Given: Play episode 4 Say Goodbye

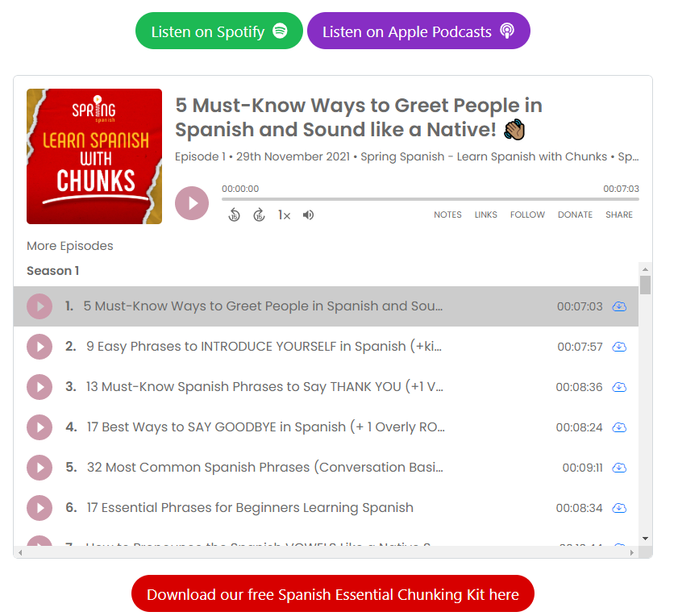Looking at the screenshot, I should (x=40, y=427).
